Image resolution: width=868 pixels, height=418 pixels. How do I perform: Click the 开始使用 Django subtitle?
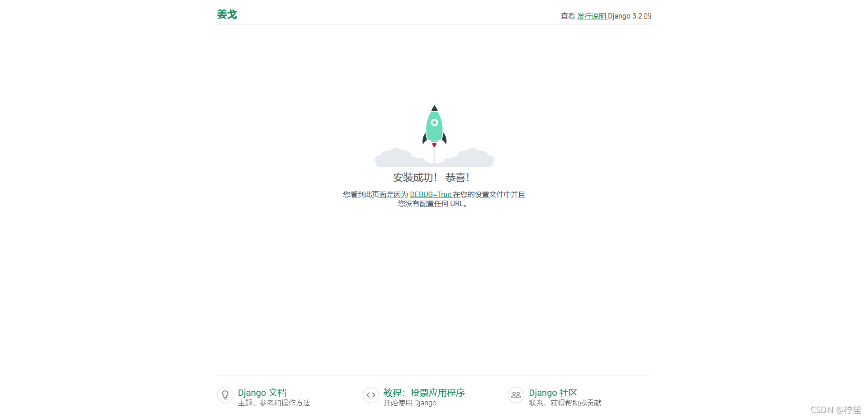point(410,403)
